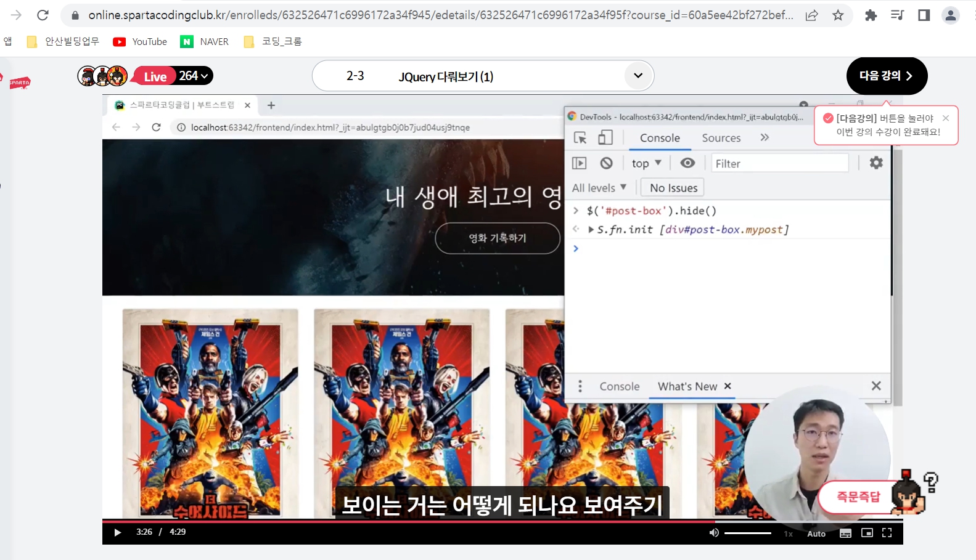Open the Extensions puzzle icon
Screen dimensions: 976x560
pos(871,15)
